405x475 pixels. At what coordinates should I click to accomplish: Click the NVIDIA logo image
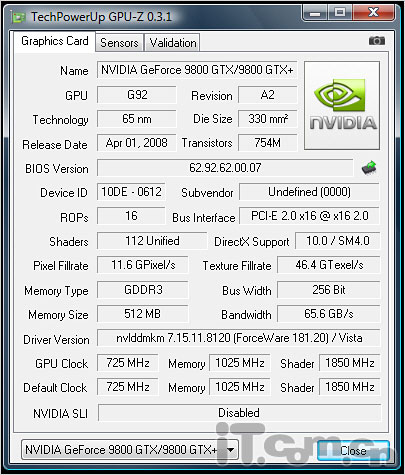[x=342, y=105]
